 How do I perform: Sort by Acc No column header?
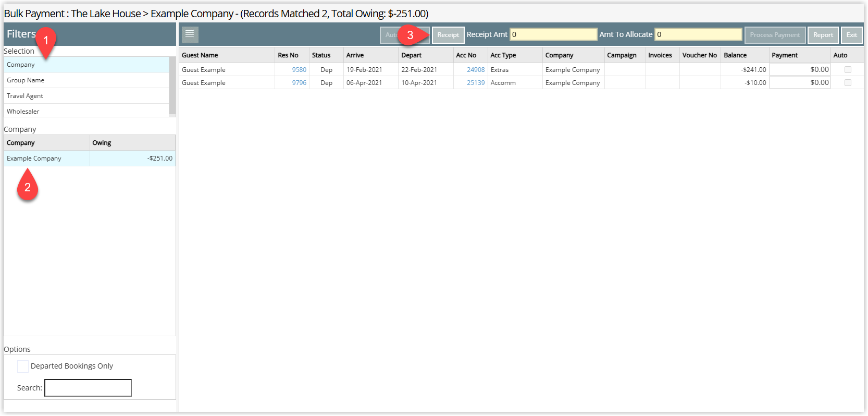pos(470,55)
